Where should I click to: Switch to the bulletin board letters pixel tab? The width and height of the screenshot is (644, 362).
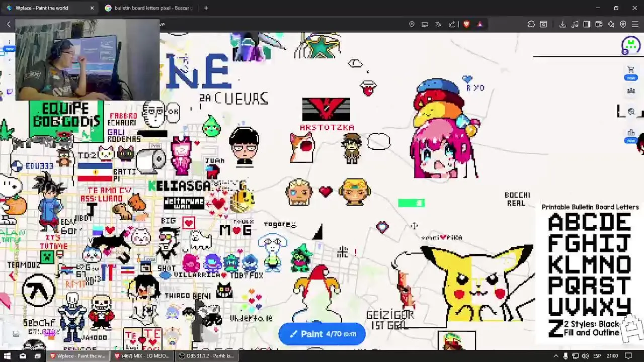149,8
